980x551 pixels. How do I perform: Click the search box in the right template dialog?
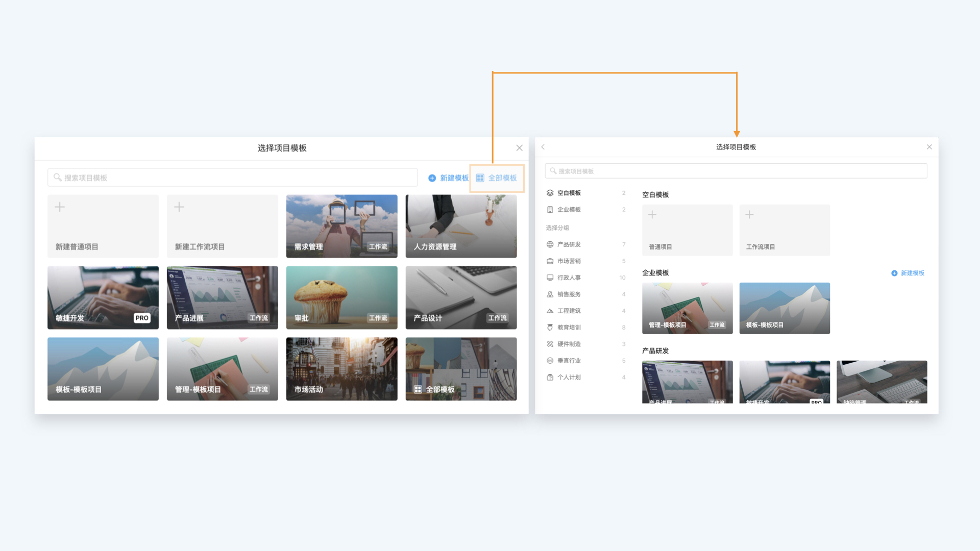[x=736, y=171]
